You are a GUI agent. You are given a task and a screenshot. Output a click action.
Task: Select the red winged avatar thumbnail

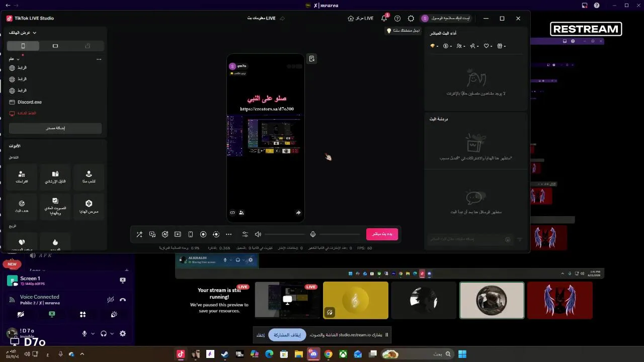pyautogui.click(x=560, y=300)
